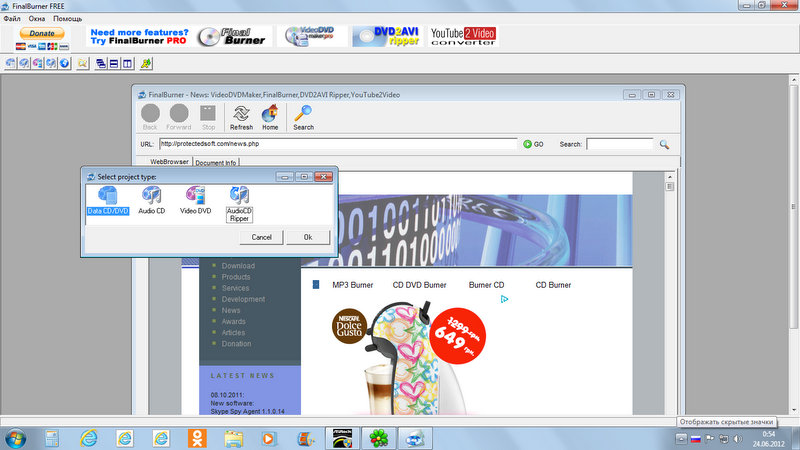Click the yellow close-window toolbar icon
Screen dimensions: 800x450
(x=83, y=64)
